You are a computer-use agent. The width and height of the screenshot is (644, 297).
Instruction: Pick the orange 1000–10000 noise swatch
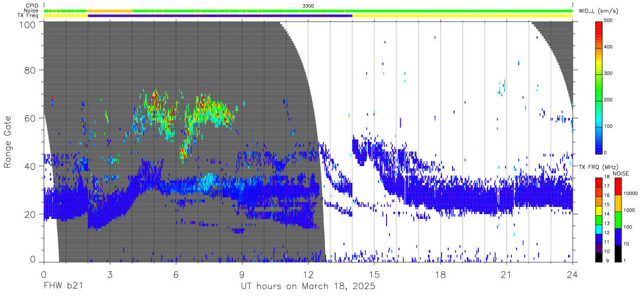[618, 203]
